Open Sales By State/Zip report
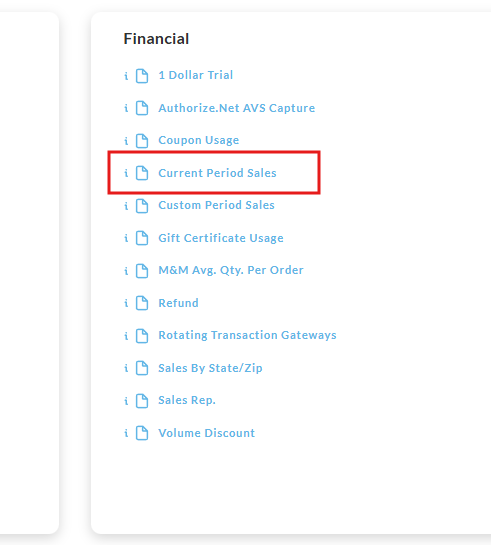Screen dimensions: 491x545 coord(210,368)
